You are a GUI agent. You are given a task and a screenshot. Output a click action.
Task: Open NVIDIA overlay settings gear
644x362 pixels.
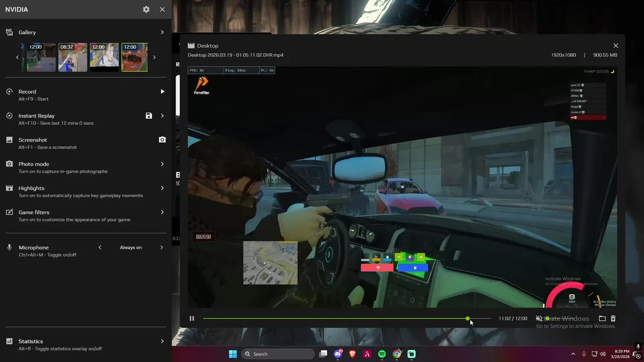[146, 10]
